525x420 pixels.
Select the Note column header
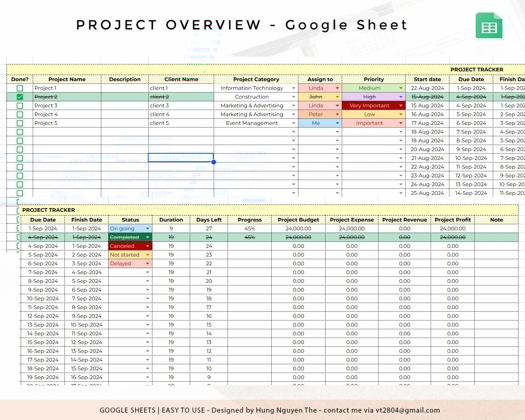click(x=496, y=220)
